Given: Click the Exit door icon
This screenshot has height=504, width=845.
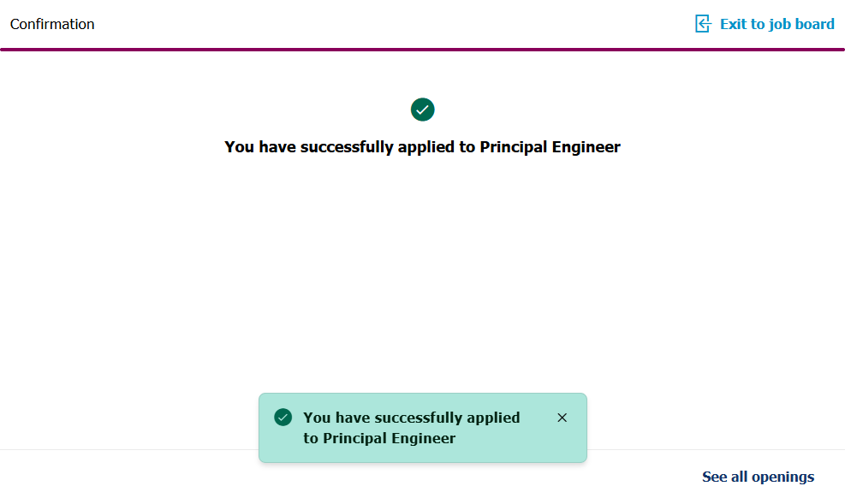Looking at the screenshot, I should coord(703,24).
